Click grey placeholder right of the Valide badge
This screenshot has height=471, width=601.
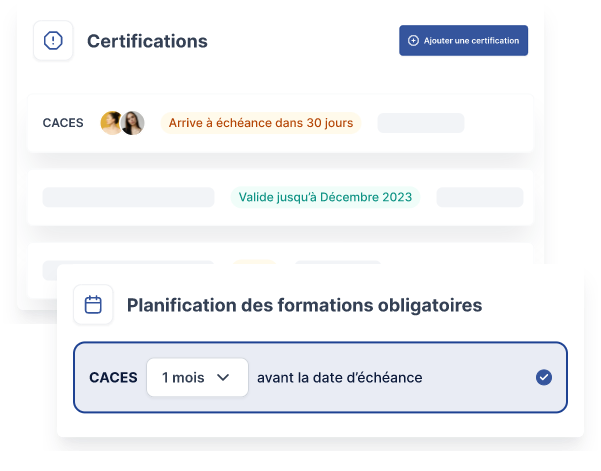pos(480,197)
